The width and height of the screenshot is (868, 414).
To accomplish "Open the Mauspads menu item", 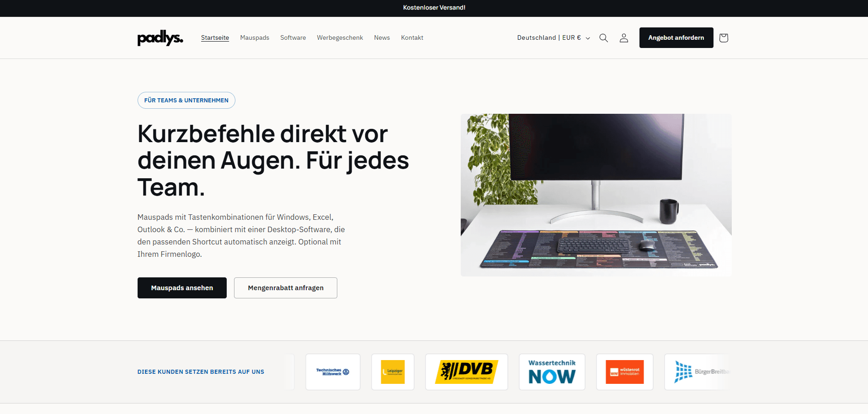I will (255, 38).
